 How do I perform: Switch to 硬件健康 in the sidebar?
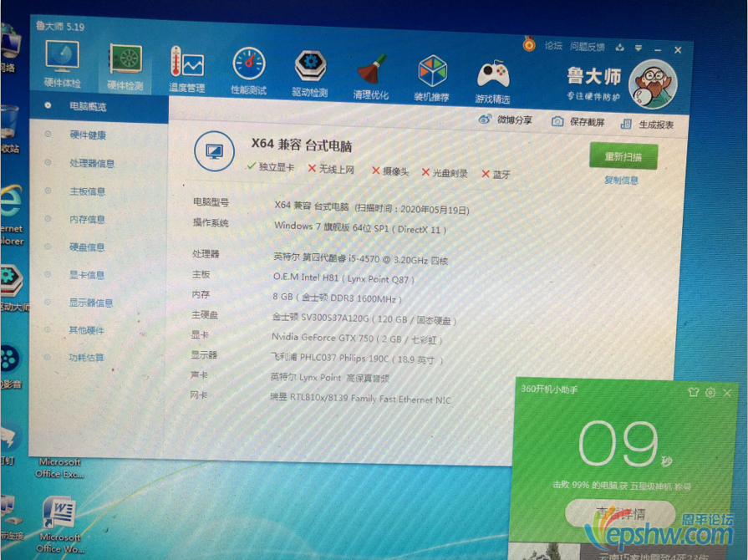[x=88, y=135]
